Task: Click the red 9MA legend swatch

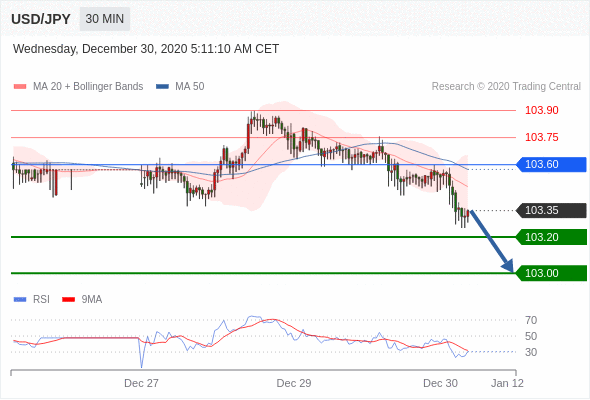Action: (x=68, y=300)
